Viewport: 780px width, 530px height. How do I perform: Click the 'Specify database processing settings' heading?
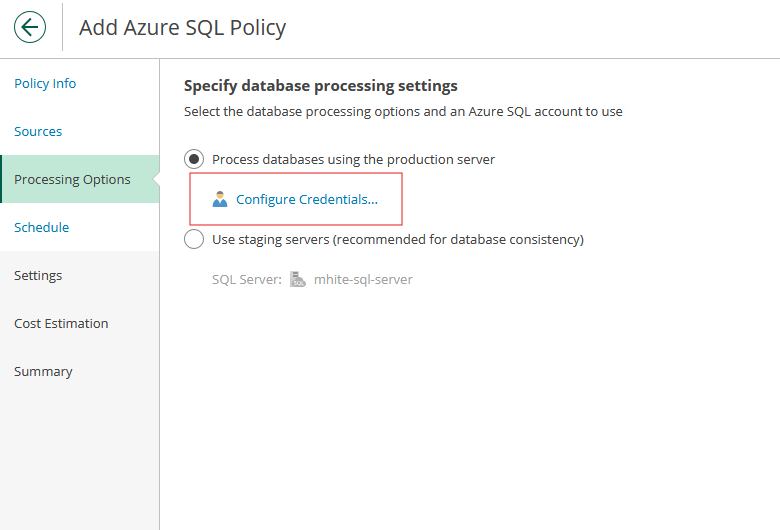pyautogui.click(x=320, y=86)
